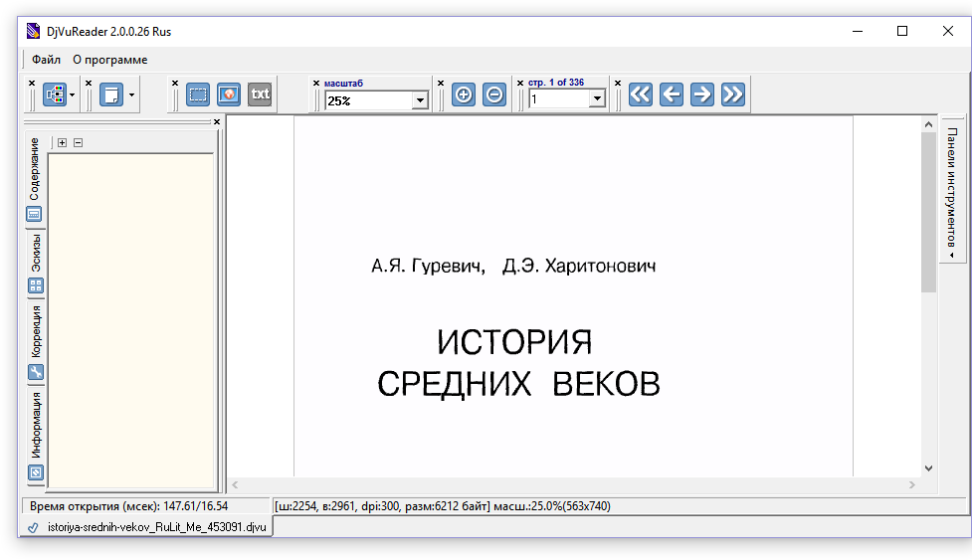
Task: Open the page layout mode dropdown arrow
Action: 132,95
